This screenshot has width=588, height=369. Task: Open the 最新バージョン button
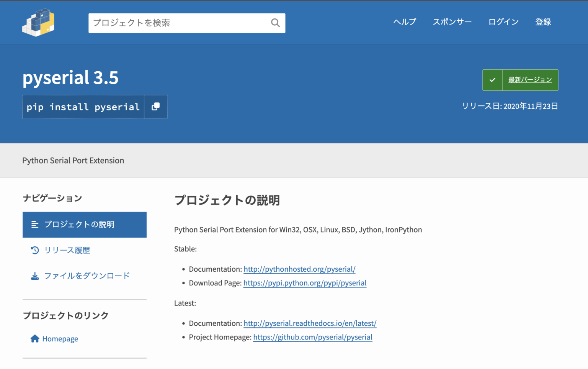point(530,80)
